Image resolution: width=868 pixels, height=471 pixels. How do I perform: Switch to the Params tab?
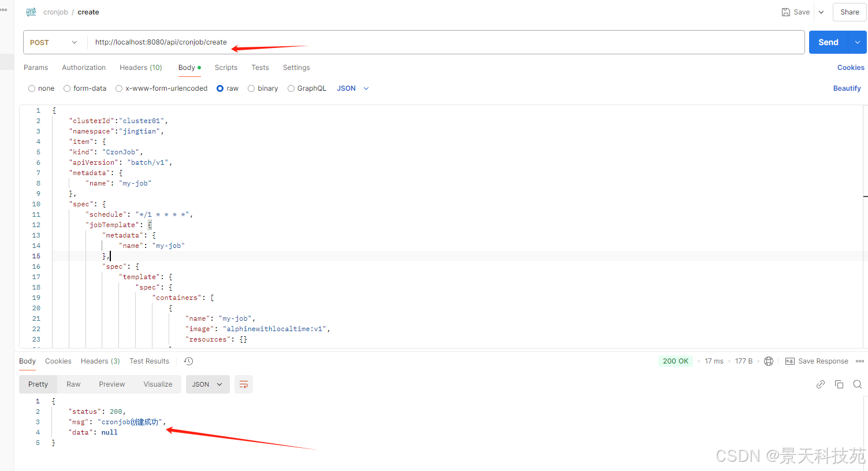[x=36, y=68]
